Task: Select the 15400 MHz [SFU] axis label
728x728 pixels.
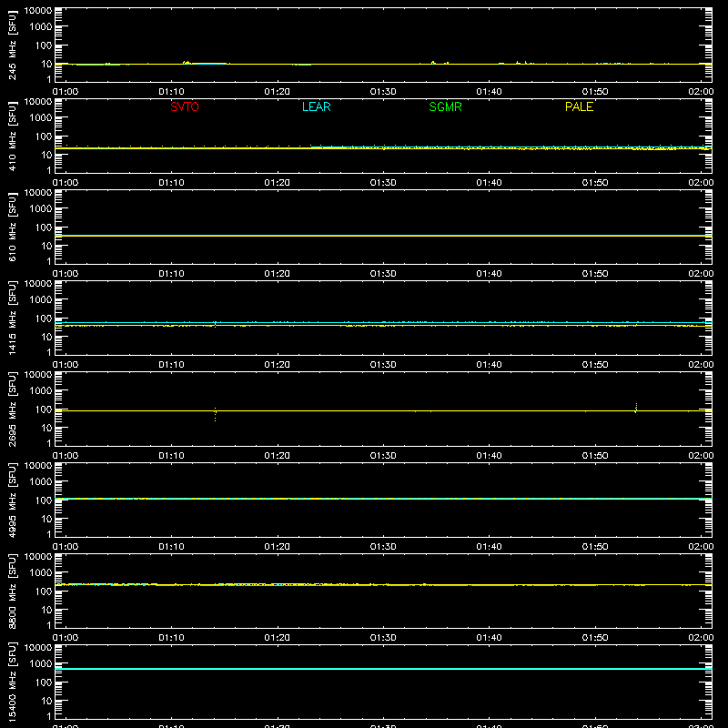Action: pyautogui.click(x=13, y=682)
